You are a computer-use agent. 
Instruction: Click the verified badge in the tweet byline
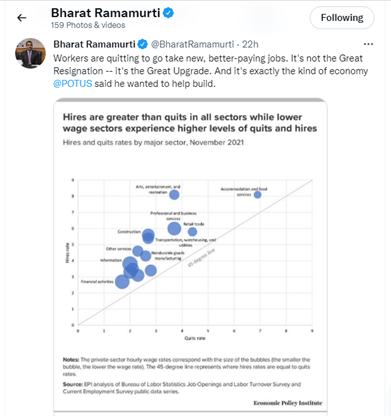(143, 44)
